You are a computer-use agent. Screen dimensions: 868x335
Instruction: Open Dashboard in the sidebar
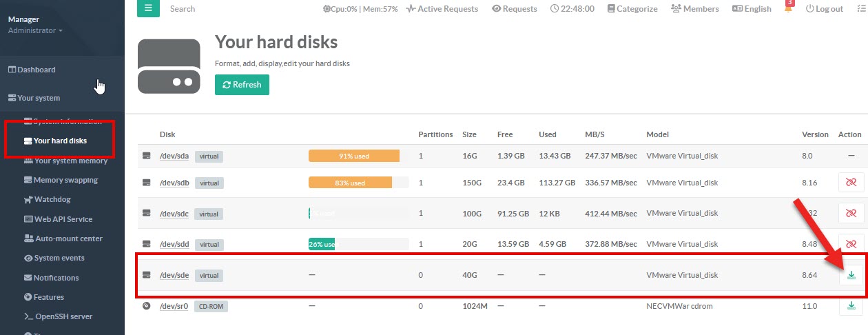pos(32,70)
